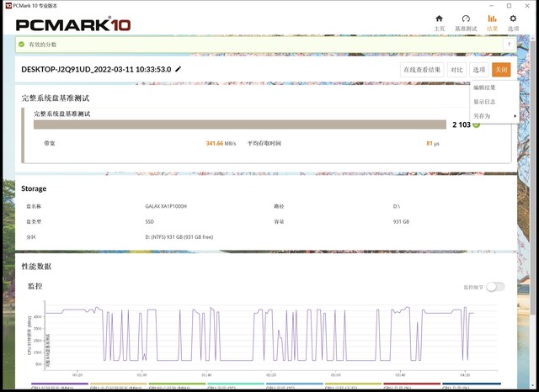Toggle the green legend swatch under the chart

178,384
